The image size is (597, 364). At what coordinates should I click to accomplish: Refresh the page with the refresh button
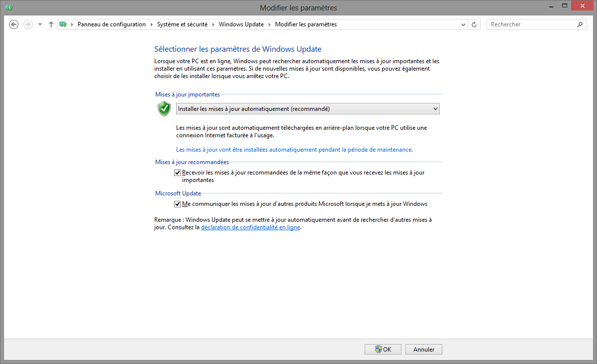coord(474,24)
